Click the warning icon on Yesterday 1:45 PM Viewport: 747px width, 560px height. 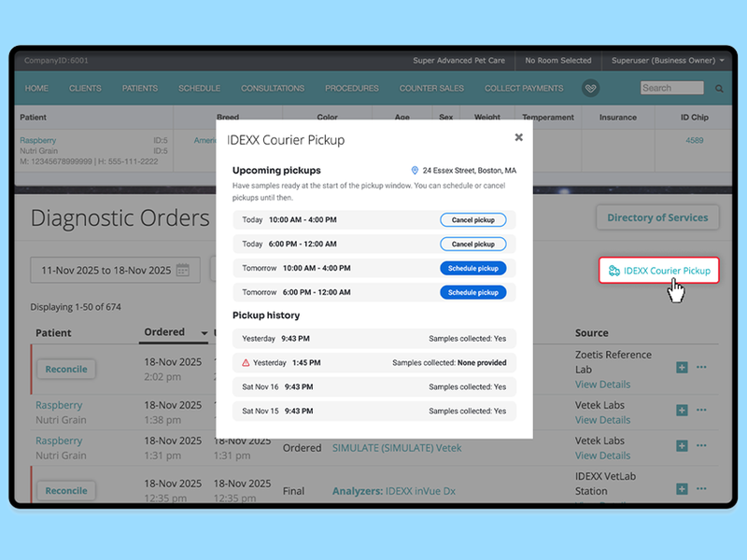click(246, 363)
